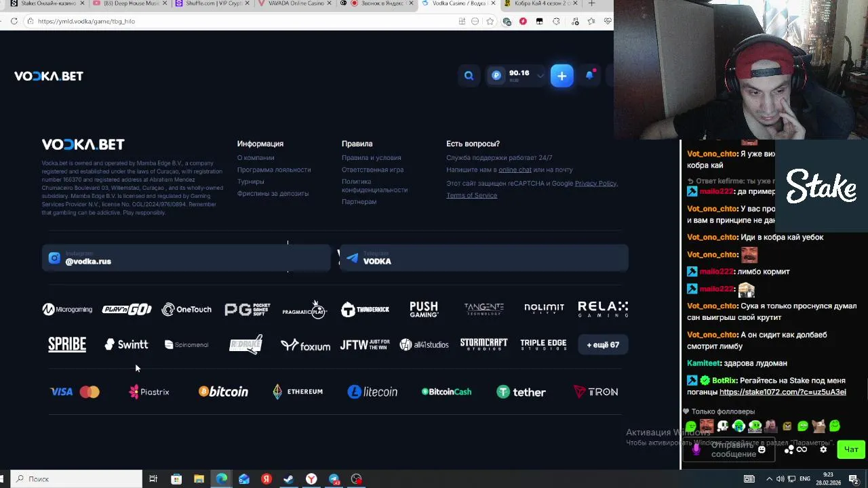The height and width of the screenshot is (488, 868).
Task: Click the ruble coin balance icon
Action: click(496, 76)
